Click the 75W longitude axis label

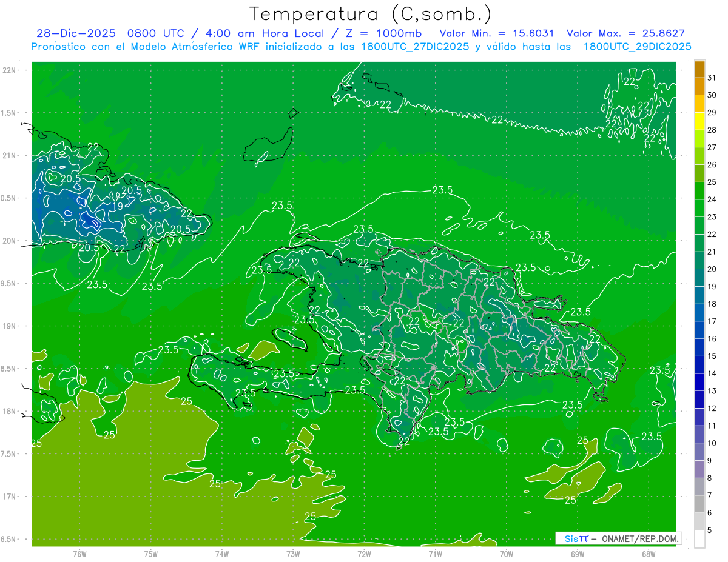pyautogui.click(x=151, y=554)
